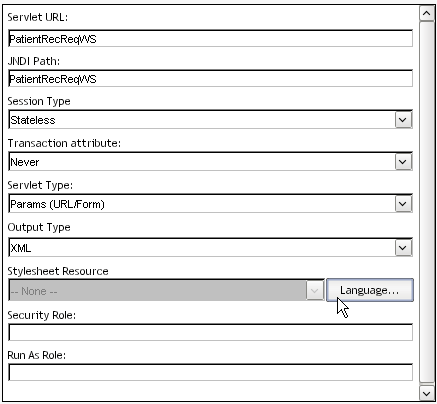Click the Never transaction attribute combo box

tap(210, 162)
